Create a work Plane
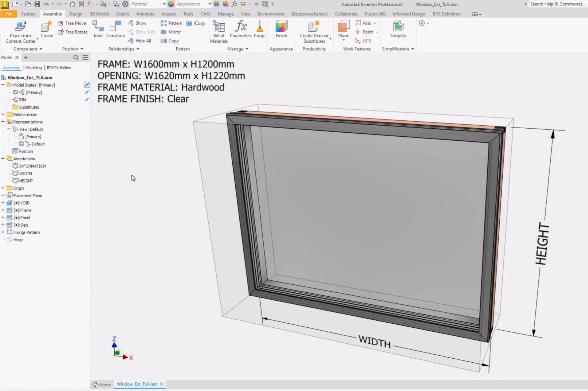This screenshot has height=391, width=588. tap(344, 27)
